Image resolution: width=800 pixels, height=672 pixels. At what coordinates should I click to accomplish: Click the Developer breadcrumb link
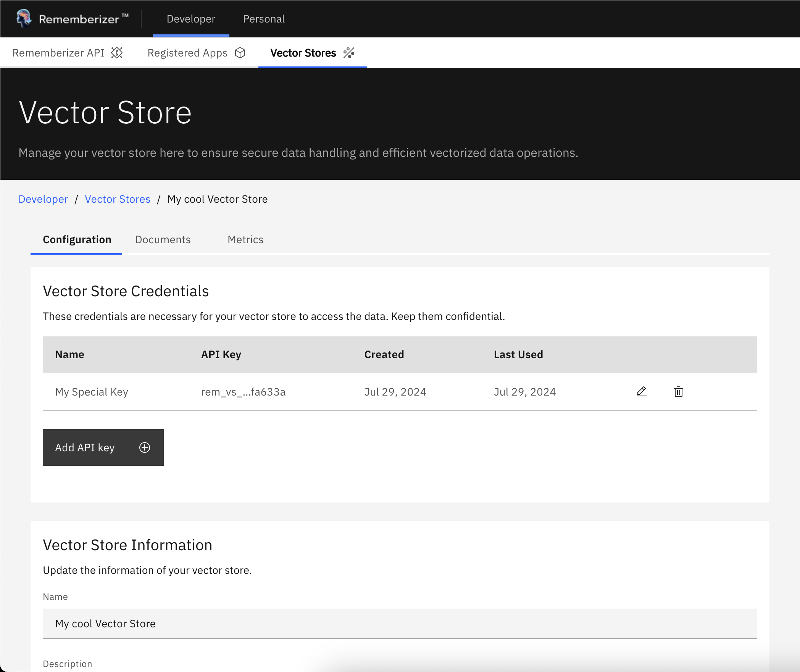point(43,199)
